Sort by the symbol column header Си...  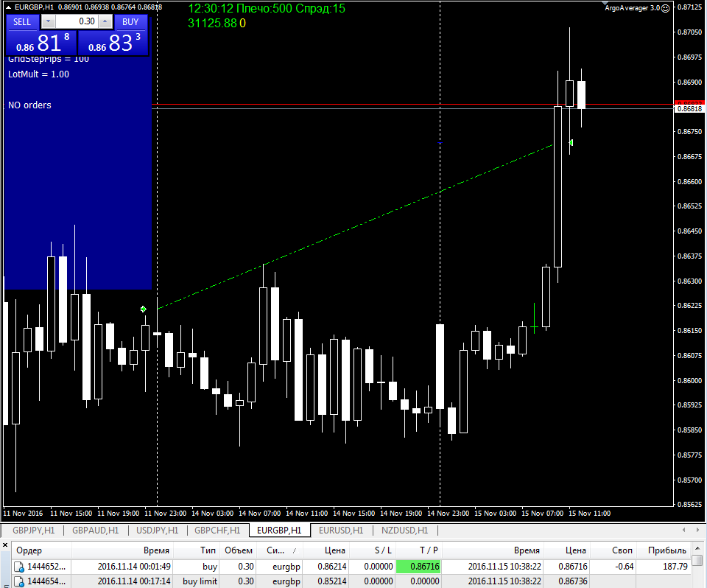pos(280,550)
